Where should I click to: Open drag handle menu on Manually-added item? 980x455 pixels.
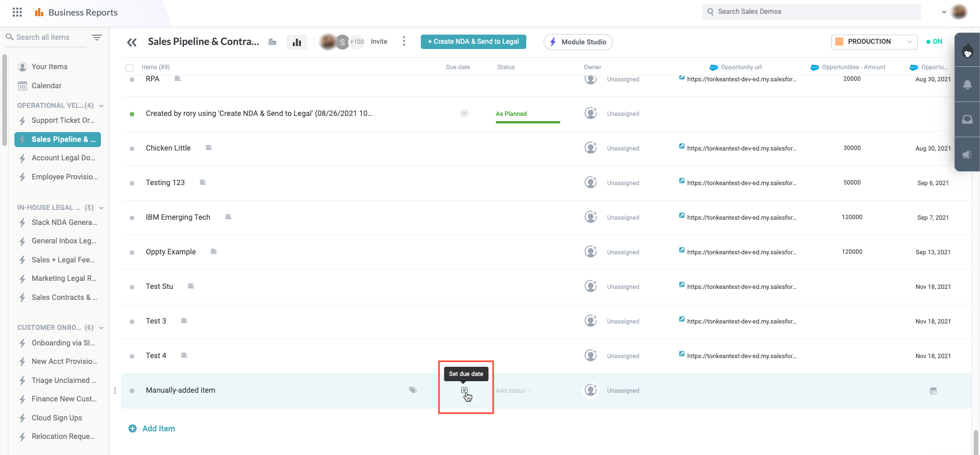115,390
